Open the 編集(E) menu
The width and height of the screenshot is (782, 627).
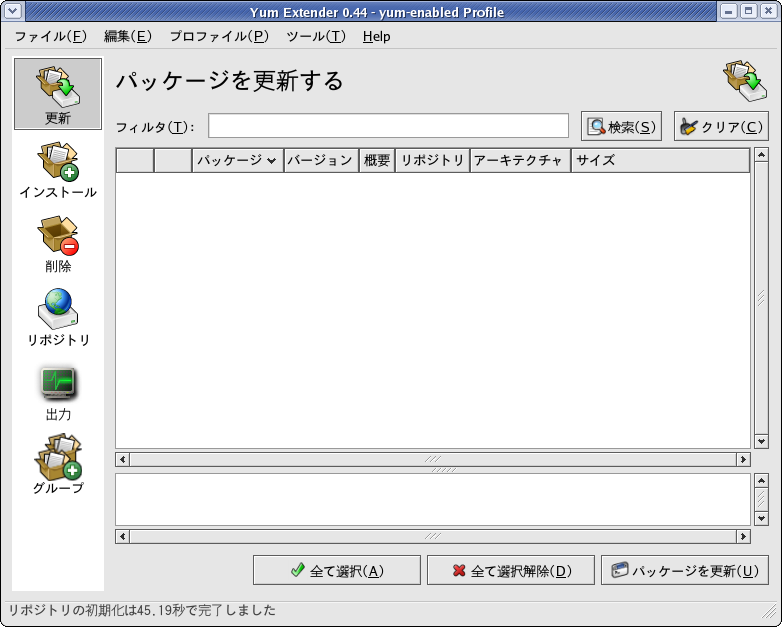pos(128,36)
